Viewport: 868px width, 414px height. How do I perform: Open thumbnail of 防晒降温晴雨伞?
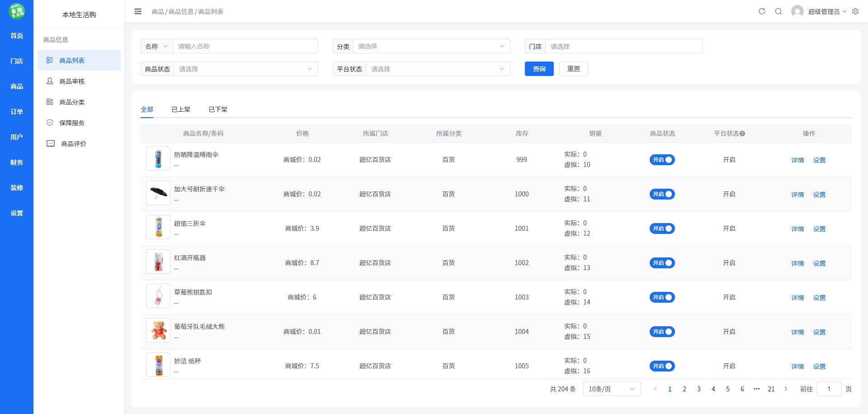click(x=158, y=158)
